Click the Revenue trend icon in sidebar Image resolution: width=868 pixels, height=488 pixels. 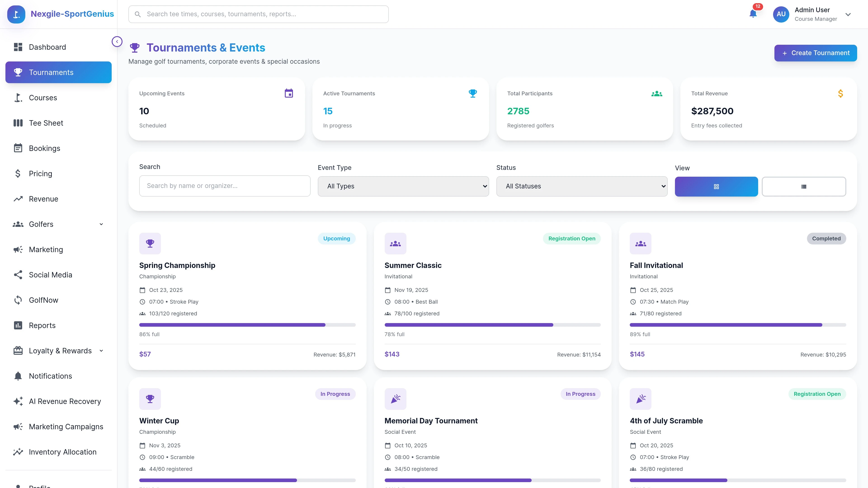tap(18, 199)
